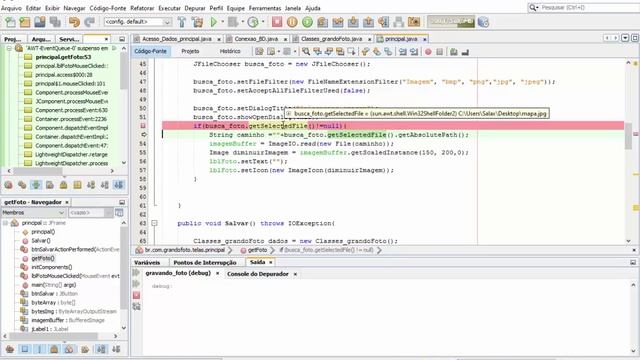Open the dropdown arrow beside Debug Project
Screen dimensions: 640x360
coord(242,22)
